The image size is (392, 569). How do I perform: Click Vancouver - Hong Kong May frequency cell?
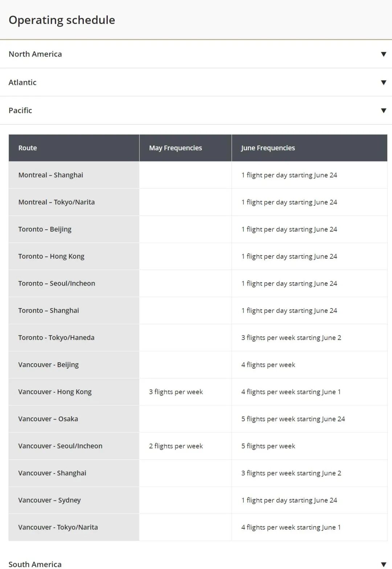pos(176,392)
